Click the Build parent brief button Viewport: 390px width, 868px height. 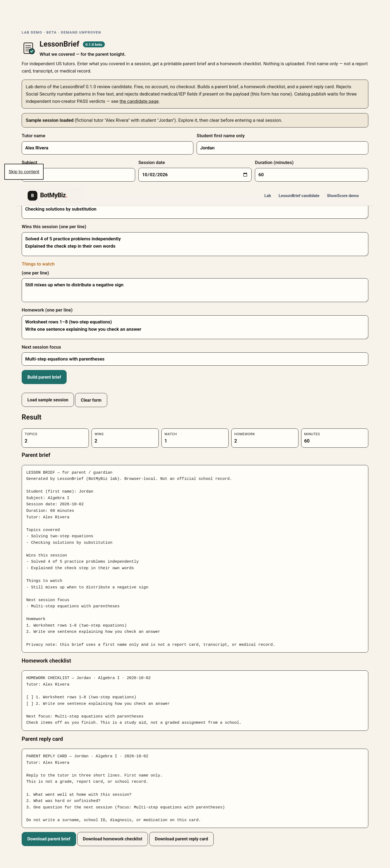click(x=44, y=377)
